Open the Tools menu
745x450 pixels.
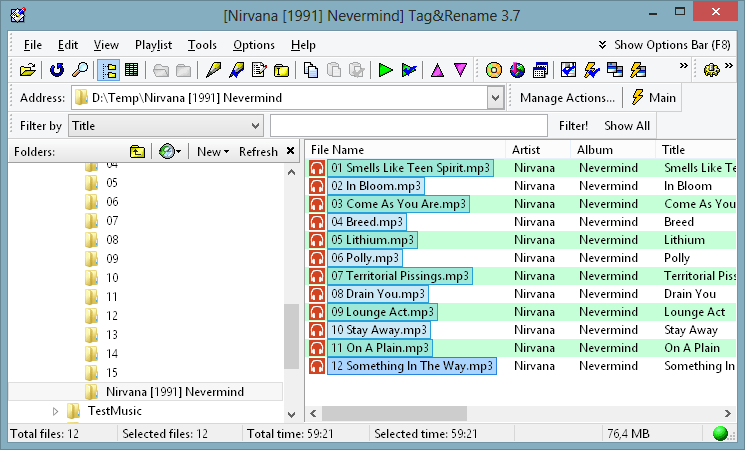(x=202, y=45)
